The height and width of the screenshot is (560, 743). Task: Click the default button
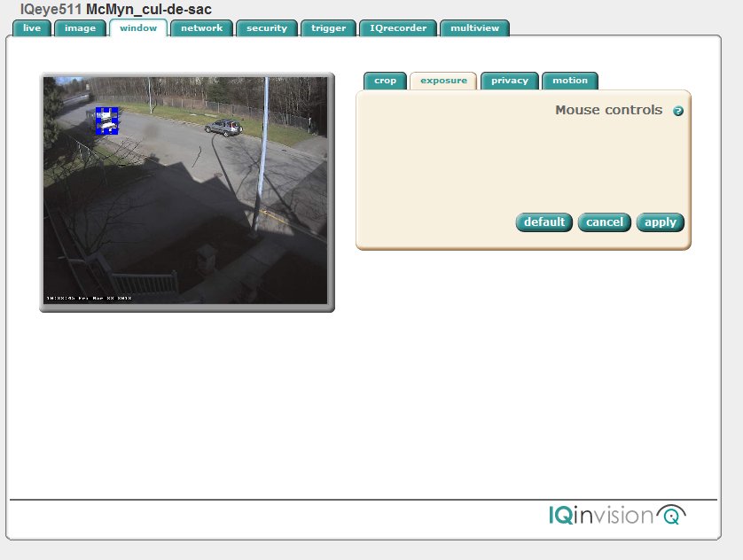click(544, 222)
